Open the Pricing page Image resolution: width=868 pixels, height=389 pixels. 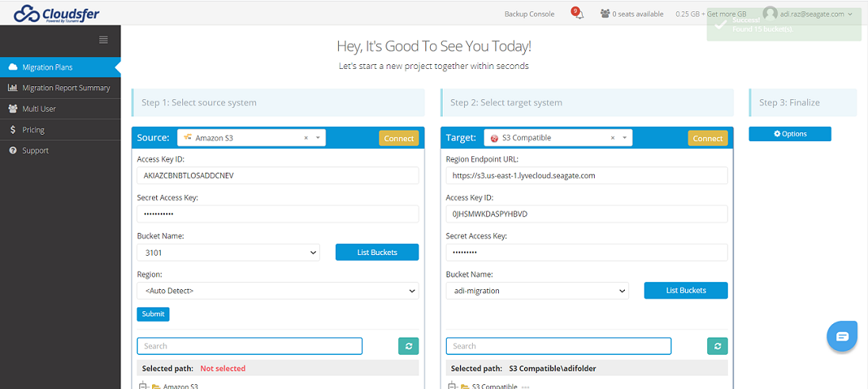(x=60, y=130)
